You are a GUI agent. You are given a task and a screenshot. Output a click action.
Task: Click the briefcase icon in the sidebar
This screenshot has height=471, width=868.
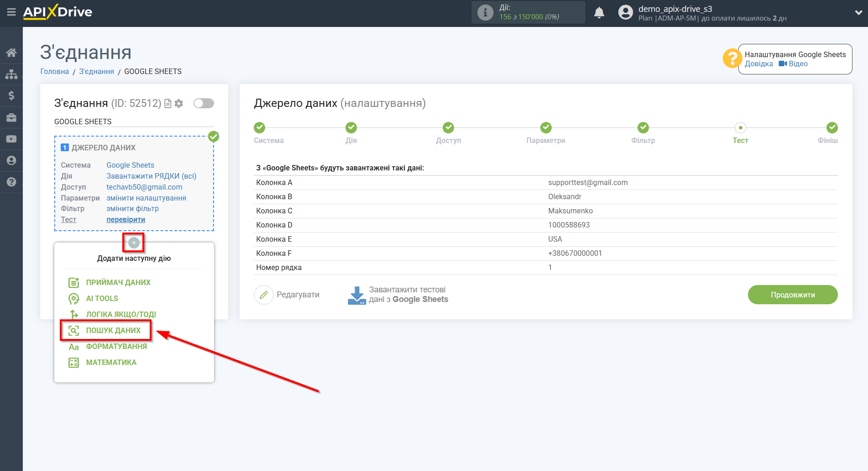click(11, 117)
